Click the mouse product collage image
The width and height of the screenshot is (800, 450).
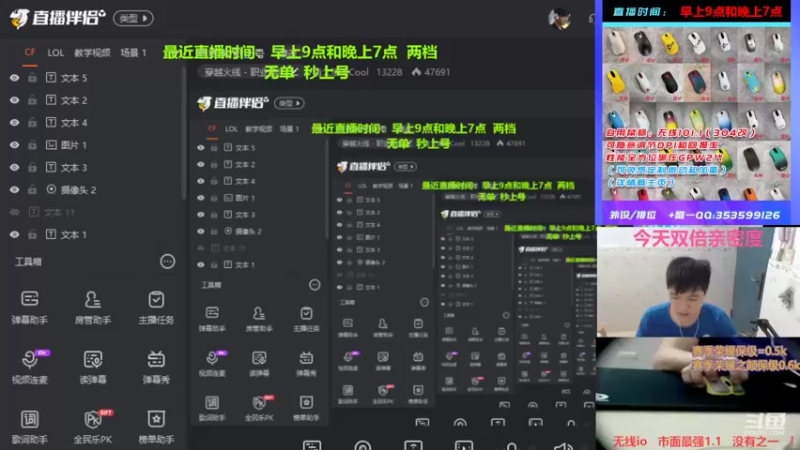coord(696,113)
